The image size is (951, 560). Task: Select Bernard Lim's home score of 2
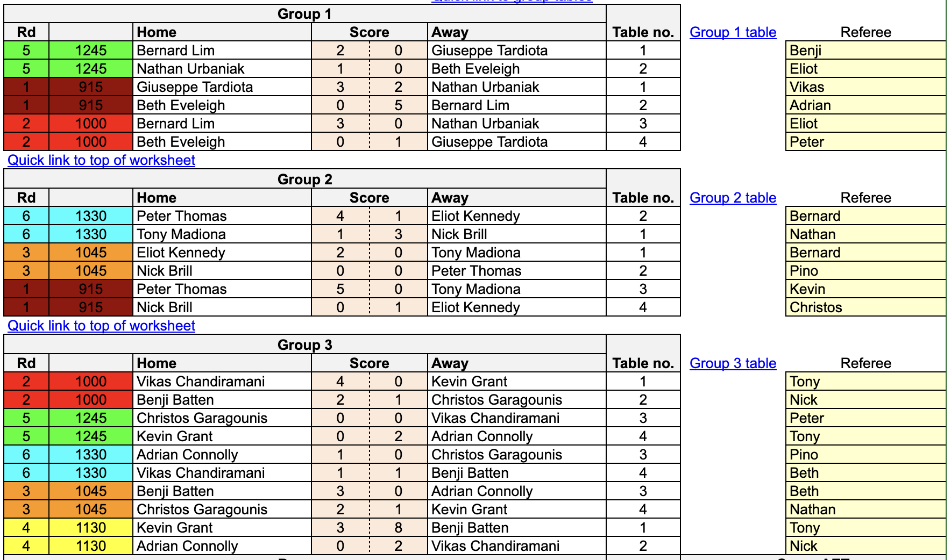(340, 51)
